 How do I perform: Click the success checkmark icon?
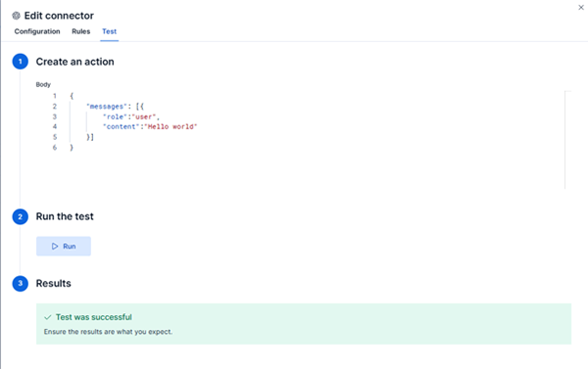[x=48, y=317]
